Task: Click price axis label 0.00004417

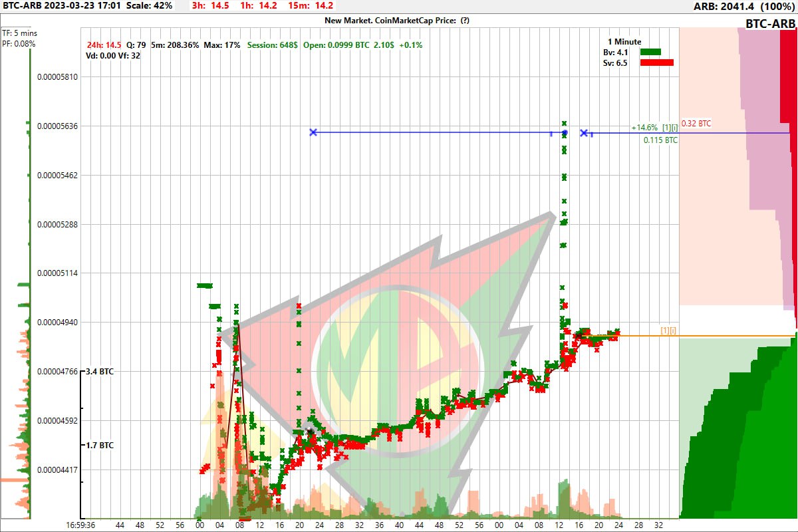Action: (x=58, y=470)
